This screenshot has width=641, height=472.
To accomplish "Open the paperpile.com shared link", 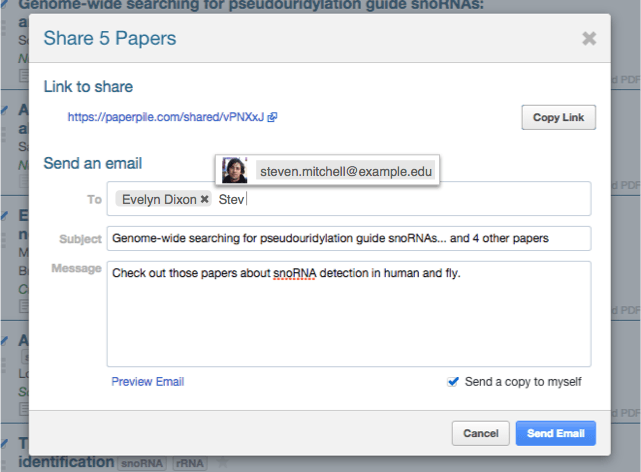I will tap(166, 117).
